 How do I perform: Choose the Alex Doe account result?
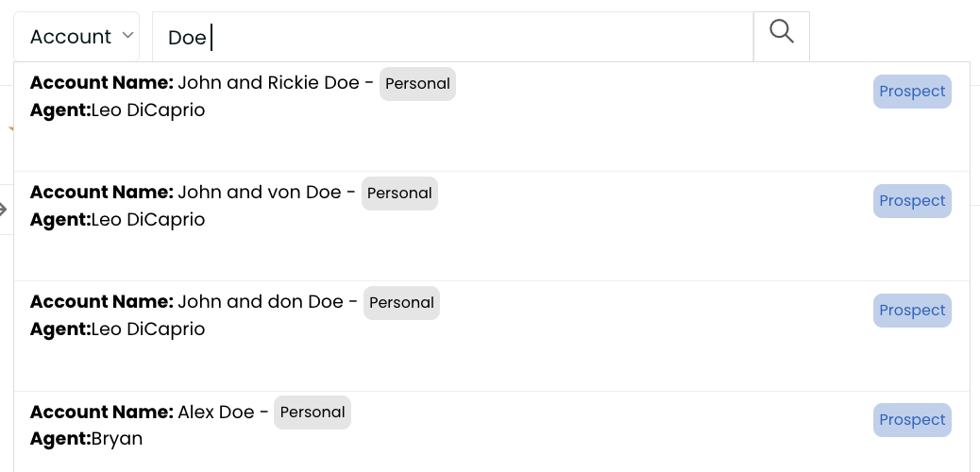pyautogui.click(x=492, y=432)
